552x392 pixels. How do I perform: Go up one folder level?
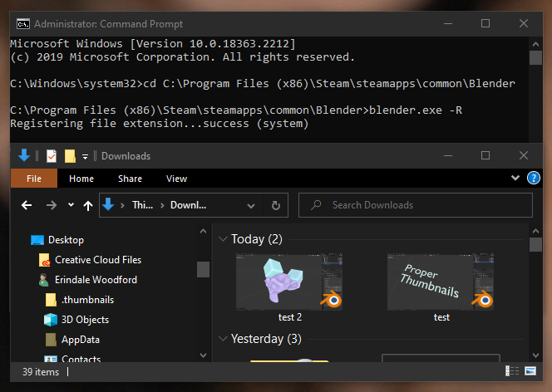[88, 205]
